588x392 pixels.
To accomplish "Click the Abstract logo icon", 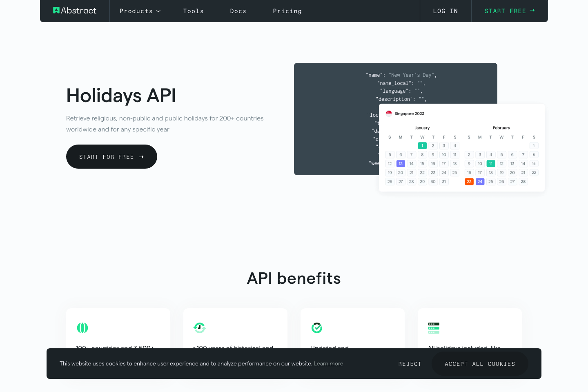I will (56, 10).
